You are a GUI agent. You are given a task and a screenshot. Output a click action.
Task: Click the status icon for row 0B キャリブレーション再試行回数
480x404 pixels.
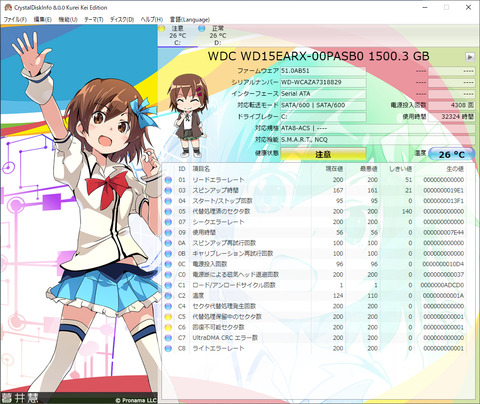coord(168,254)
